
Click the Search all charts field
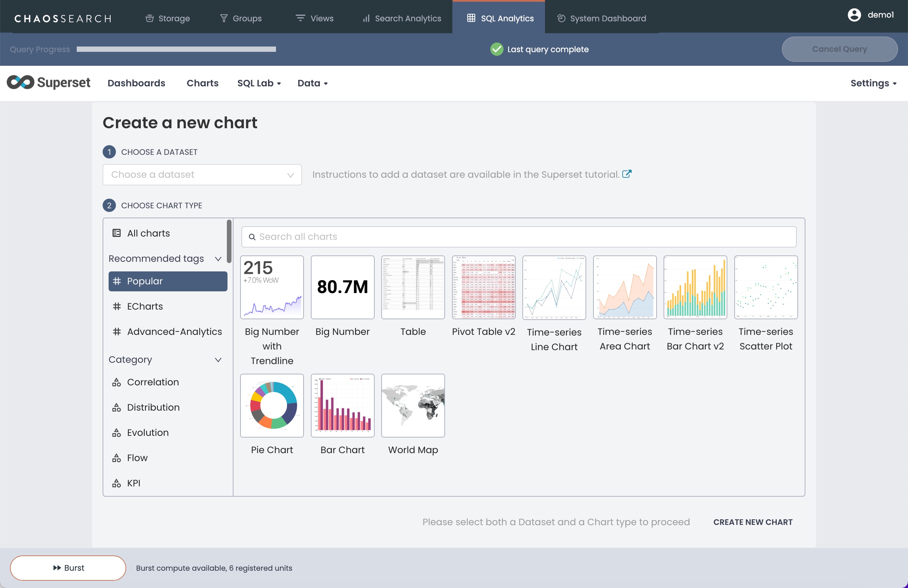tap(519, 237)
